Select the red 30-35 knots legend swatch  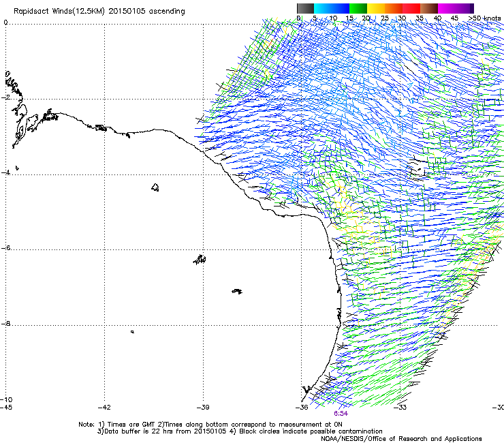(x=411, y=8)
